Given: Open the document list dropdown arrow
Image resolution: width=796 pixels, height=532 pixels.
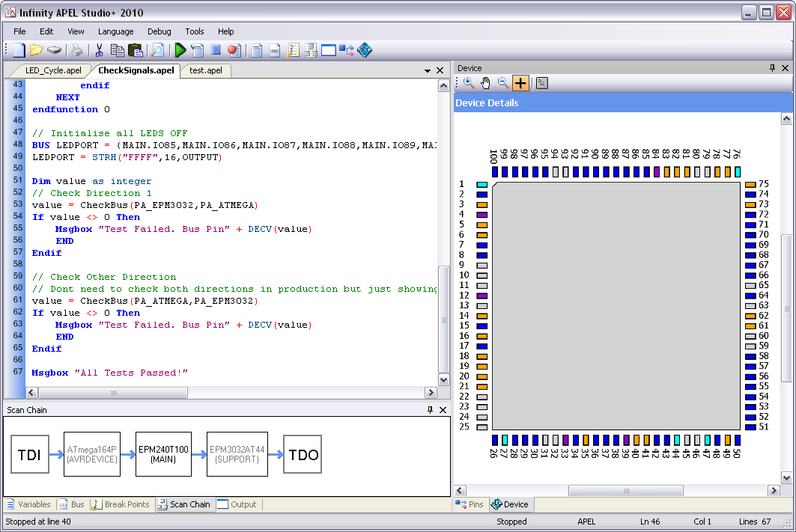Looking at the screenshot, I should coord(428,71).
